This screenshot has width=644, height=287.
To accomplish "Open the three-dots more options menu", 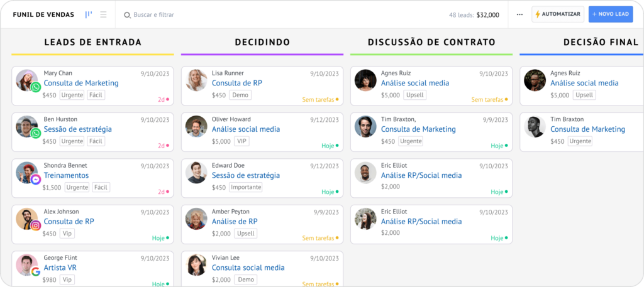I will pos(519,14).
